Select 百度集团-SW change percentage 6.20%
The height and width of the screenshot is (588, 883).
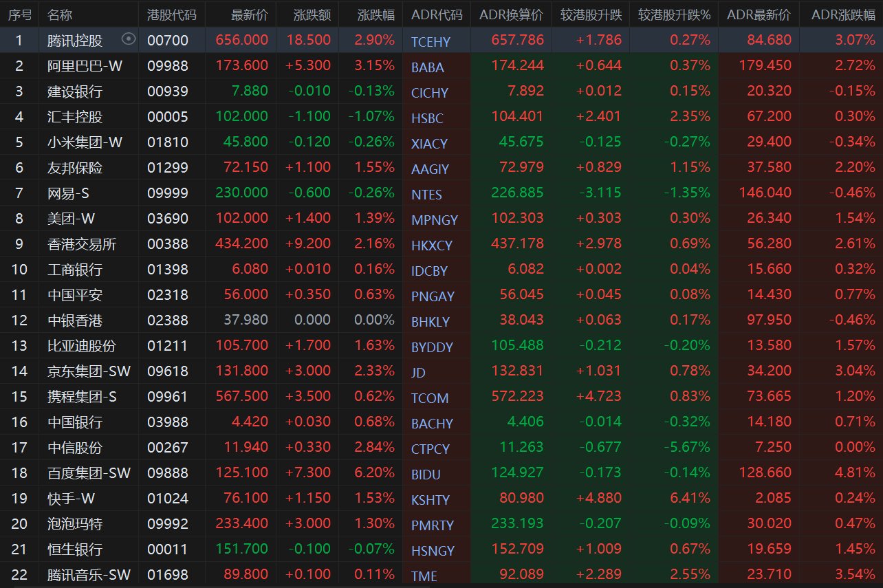(x=375, y=473)
